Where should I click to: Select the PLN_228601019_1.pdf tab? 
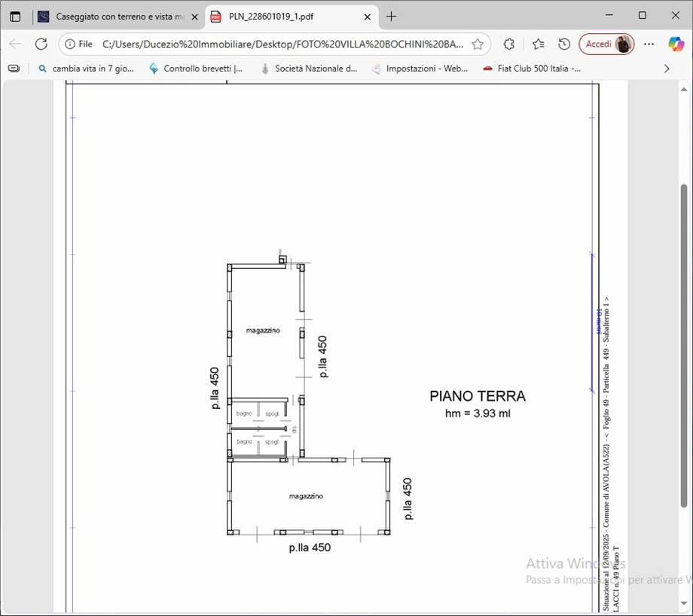[x=282, y=16]
